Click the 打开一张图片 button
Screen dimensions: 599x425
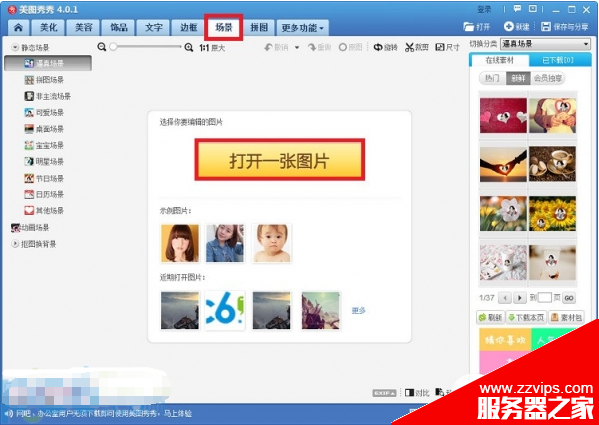click(x=280, y=160)
